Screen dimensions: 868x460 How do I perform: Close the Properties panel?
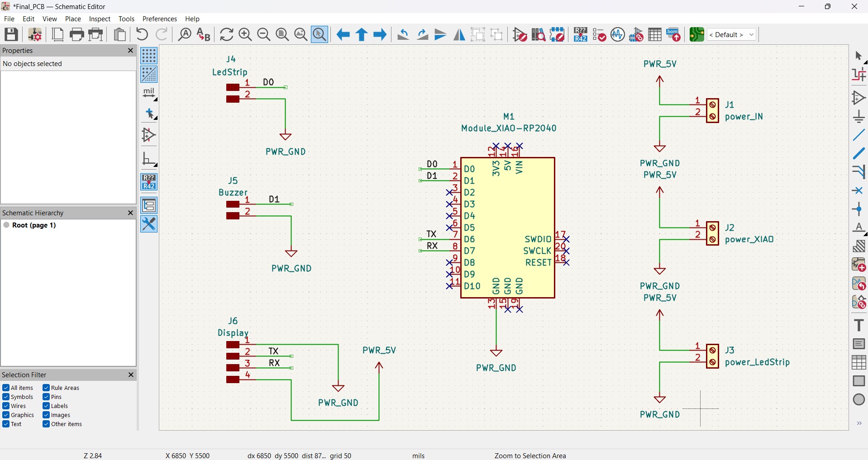[130, 51]
